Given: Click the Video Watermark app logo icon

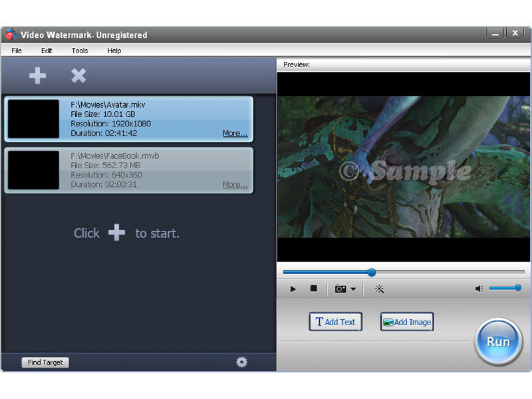Looking at the screenshot, I should (x=11, y=35).
